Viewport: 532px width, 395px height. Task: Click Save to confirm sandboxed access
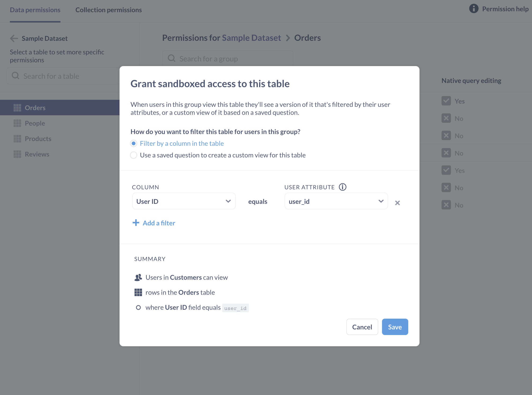click(x=395, y=327)
